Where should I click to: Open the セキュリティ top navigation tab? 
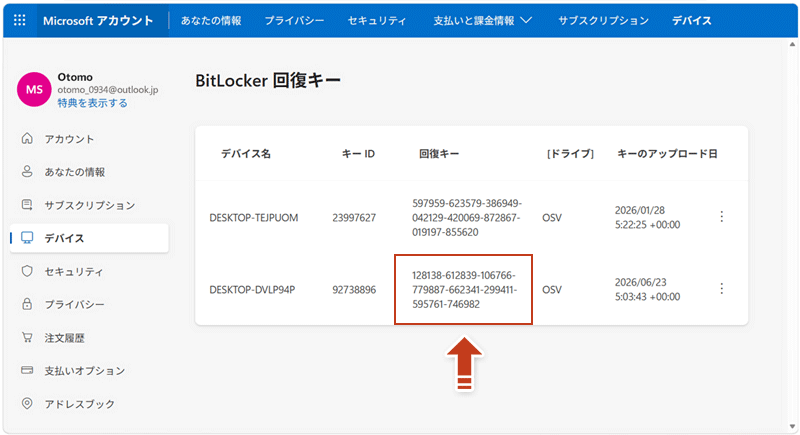377,20
